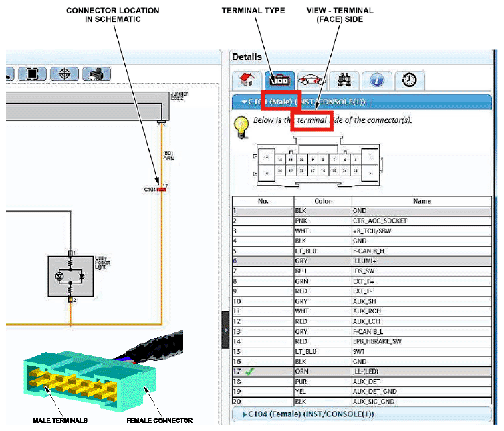
Task: Click the panel splitter collapse arrow
Action: [225, 330]
